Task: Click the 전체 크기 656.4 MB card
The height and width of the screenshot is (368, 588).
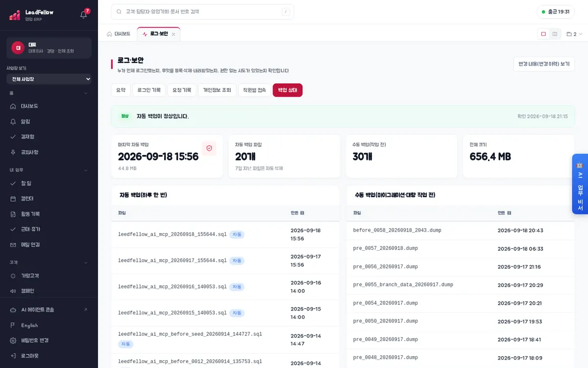Action: [x=519, y=157]
